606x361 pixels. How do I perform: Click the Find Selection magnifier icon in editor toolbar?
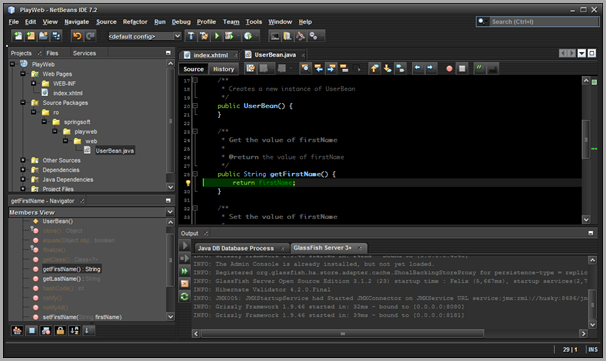tap(305, 68)
